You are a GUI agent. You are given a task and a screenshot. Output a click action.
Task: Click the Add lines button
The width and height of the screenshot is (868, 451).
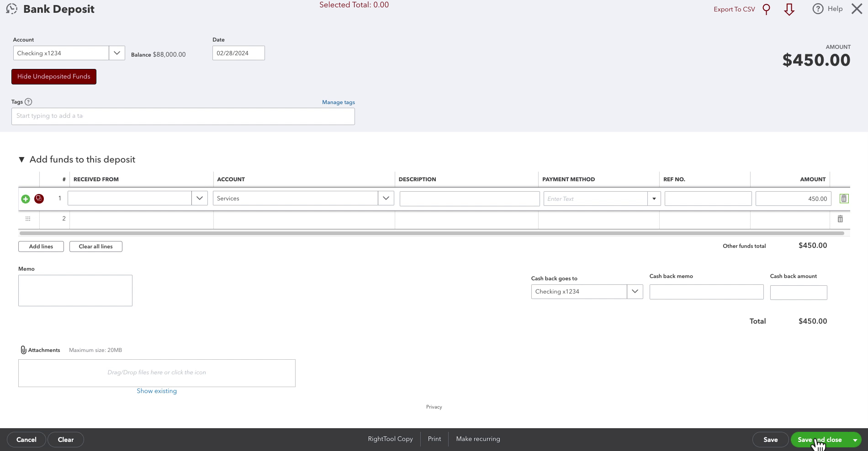pos(41,246)
